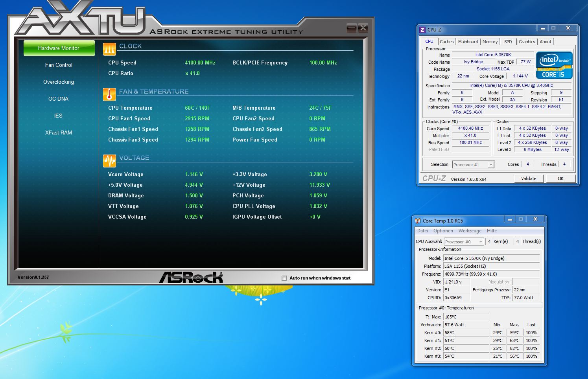Click the Level 3 cache value 6 MBytes
Viewport: 588px width, 379px height.
click(x=532, y=149)
